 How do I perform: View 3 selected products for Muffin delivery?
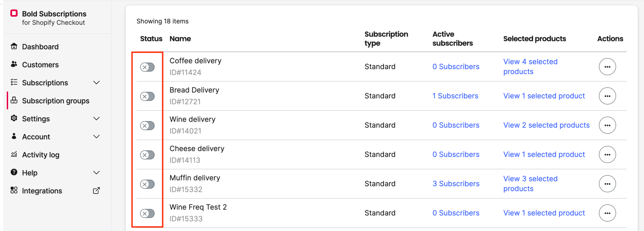point(530,184)
